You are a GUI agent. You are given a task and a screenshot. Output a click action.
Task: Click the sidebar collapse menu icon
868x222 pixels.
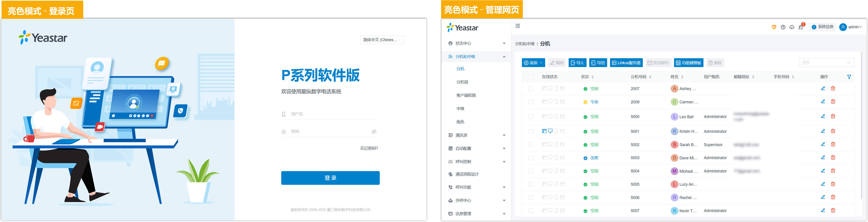[517, 26]
